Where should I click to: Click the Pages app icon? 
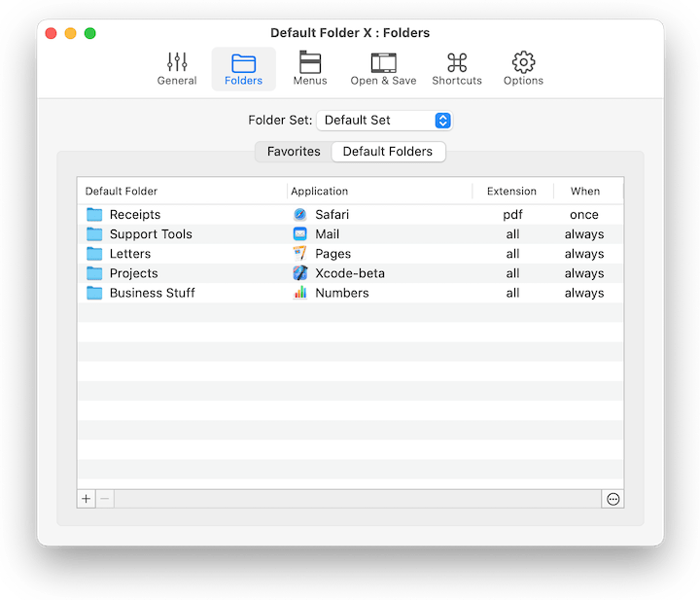click(300, 254)
